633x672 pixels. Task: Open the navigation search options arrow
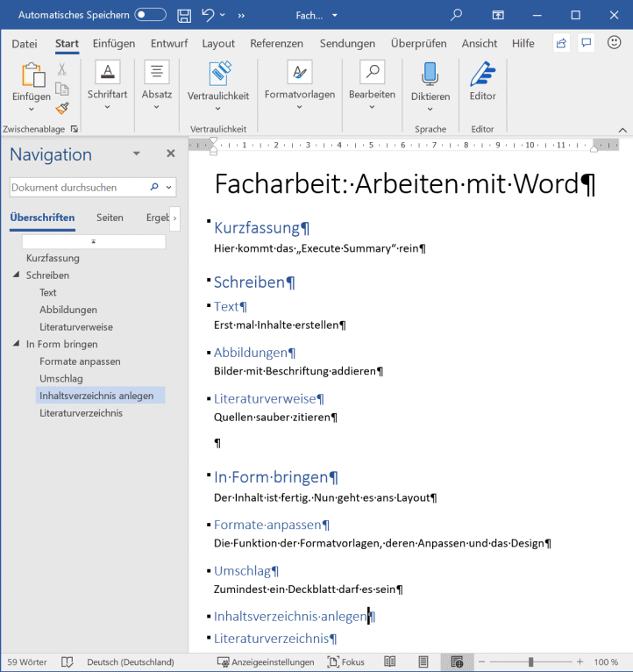pos(168,187)
